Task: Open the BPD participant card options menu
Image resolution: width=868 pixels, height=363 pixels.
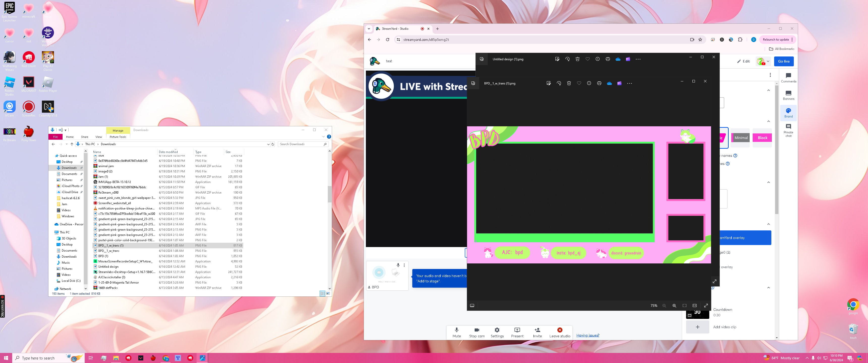Action: (404, 265)
